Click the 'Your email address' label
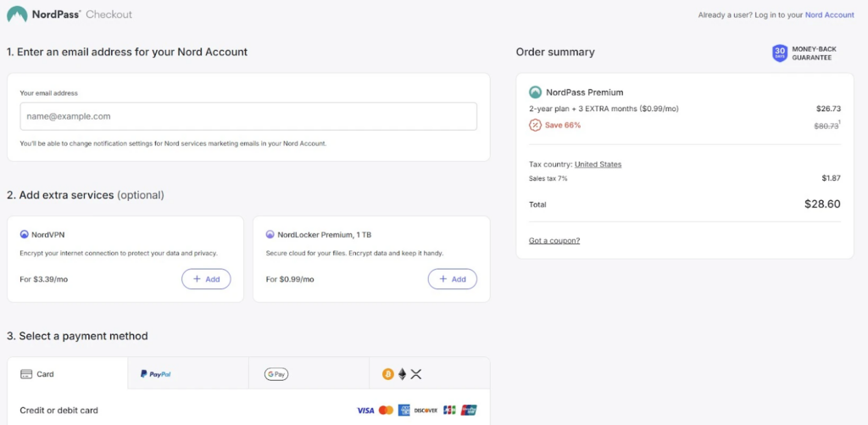 point(48,93)
